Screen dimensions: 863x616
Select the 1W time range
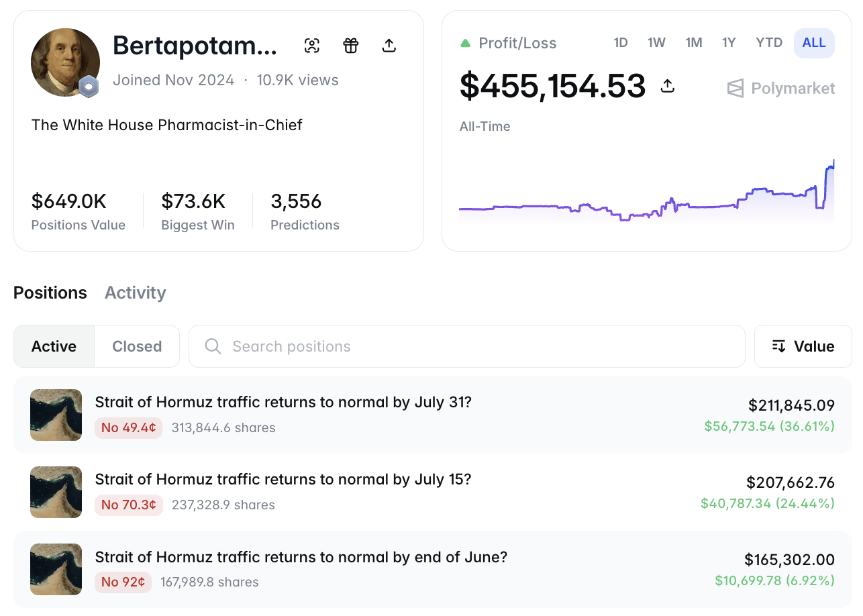tap(656, 43)
